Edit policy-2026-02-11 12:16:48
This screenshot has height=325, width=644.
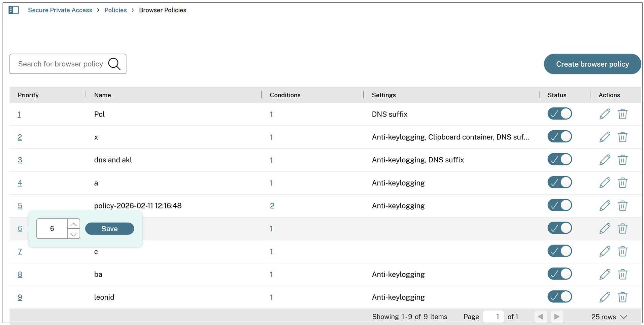tap(605, 206)
